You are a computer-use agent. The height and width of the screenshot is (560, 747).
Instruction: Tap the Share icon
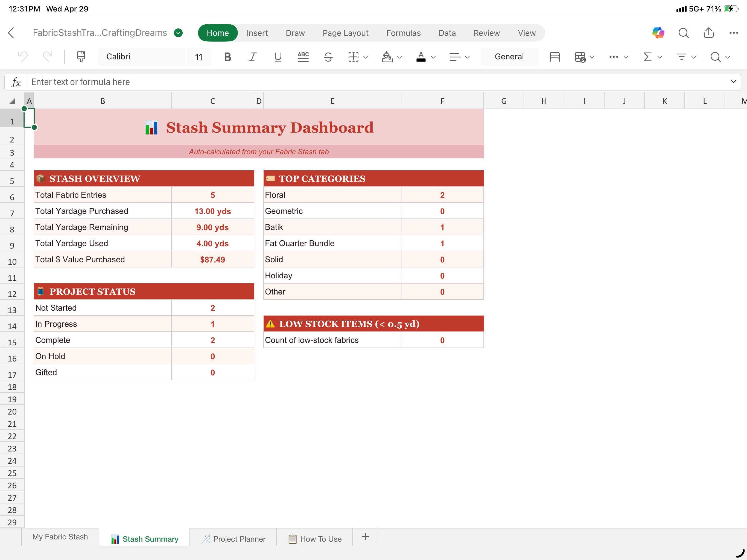click(x=708, y=33)
